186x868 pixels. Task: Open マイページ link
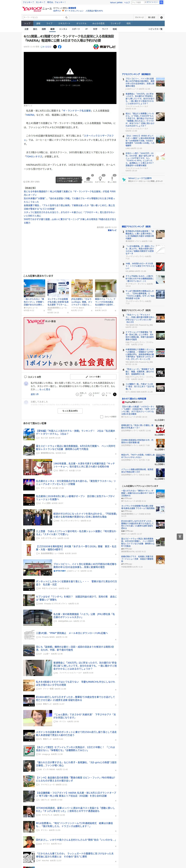click(139, 18)
